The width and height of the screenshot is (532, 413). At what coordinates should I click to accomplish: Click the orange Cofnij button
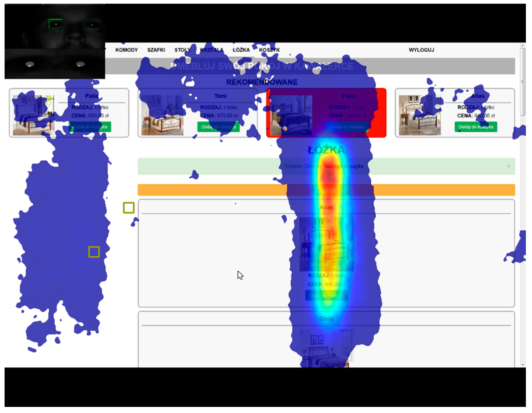pyautogui.click(x=326, y=190)
